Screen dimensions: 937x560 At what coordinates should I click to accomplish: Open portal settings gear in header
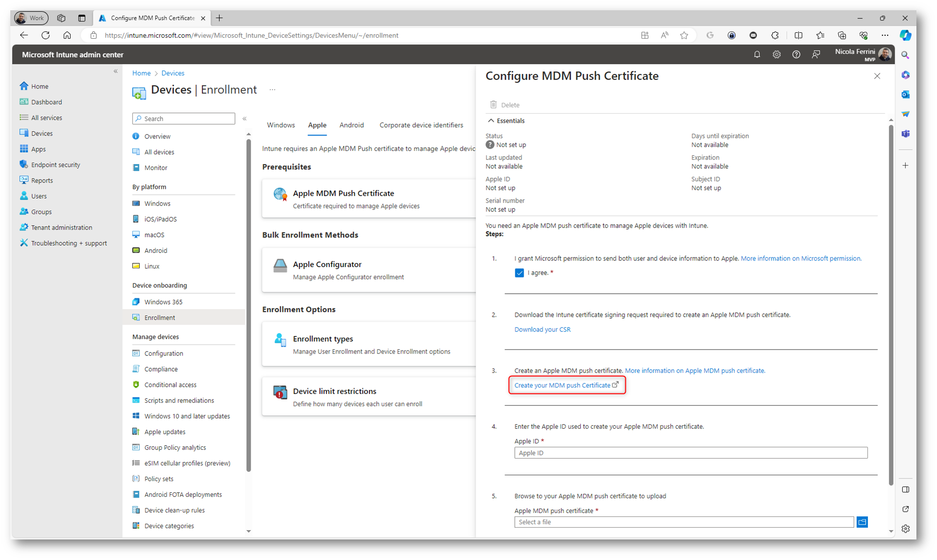[x=776, y=55]
